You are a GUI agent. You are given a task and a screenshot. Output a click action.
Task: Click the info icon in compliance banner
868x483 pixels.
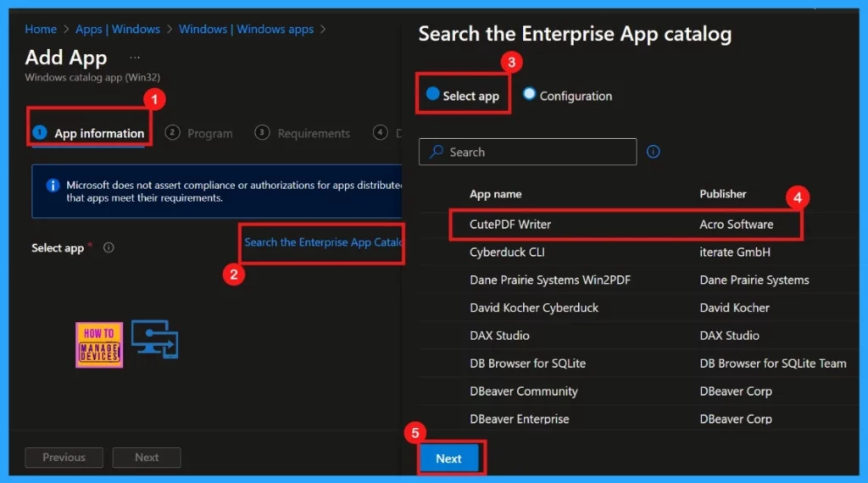coord(53,186)
